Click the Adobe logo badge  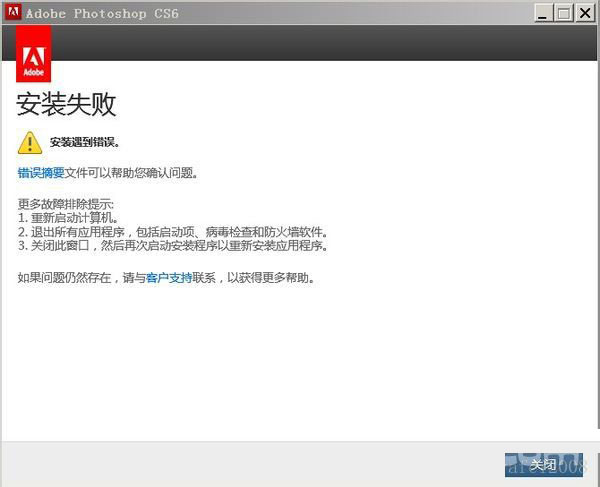click(33, 54)
